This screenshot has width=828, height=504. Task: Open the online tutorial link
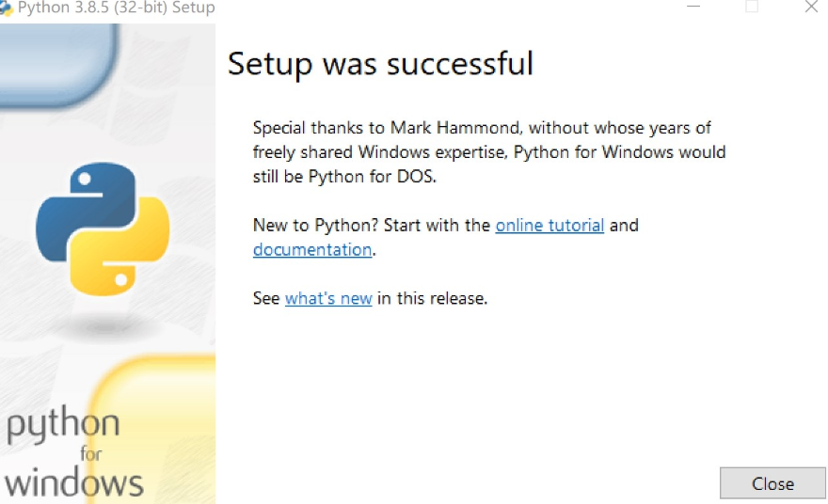(x=549, y=226)
